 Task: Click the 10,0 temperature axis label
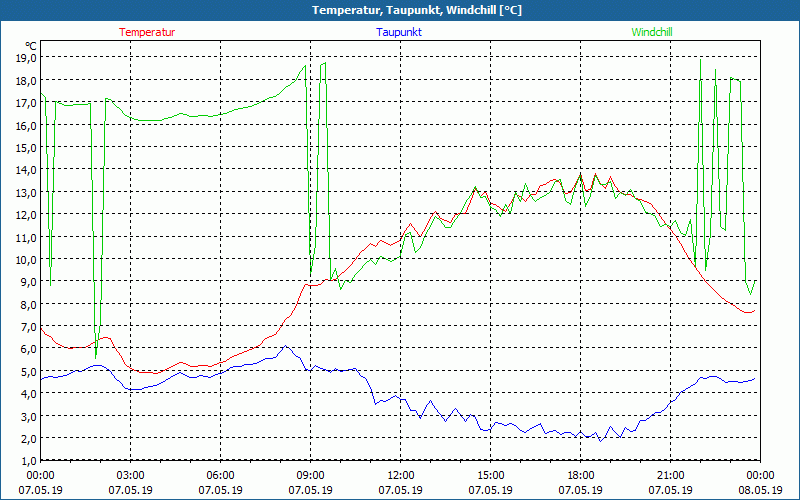coord(25,260)
